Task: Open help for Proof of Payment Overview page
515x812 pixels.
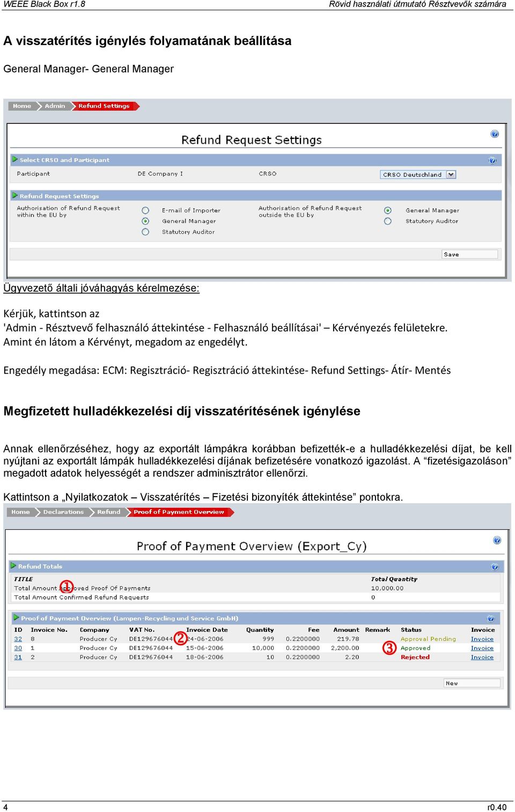Action: click(497, 540)
